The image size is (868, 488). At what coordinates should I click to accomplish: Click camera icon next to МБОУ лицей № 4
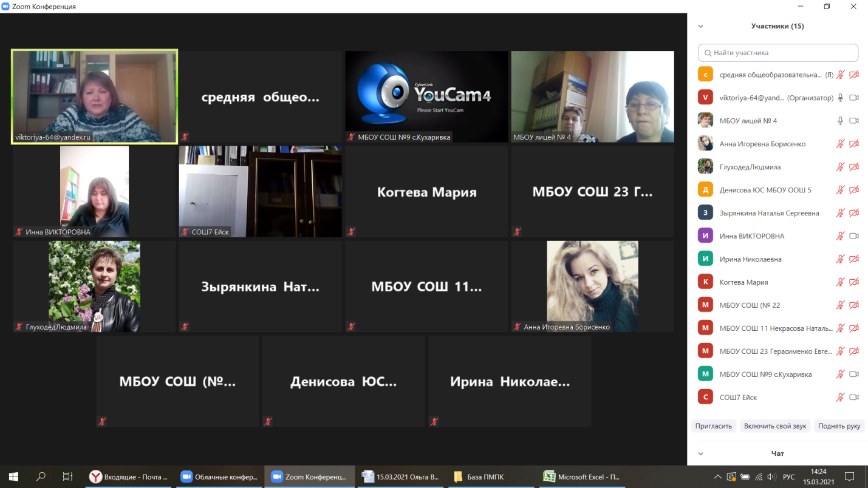point(853,121)
